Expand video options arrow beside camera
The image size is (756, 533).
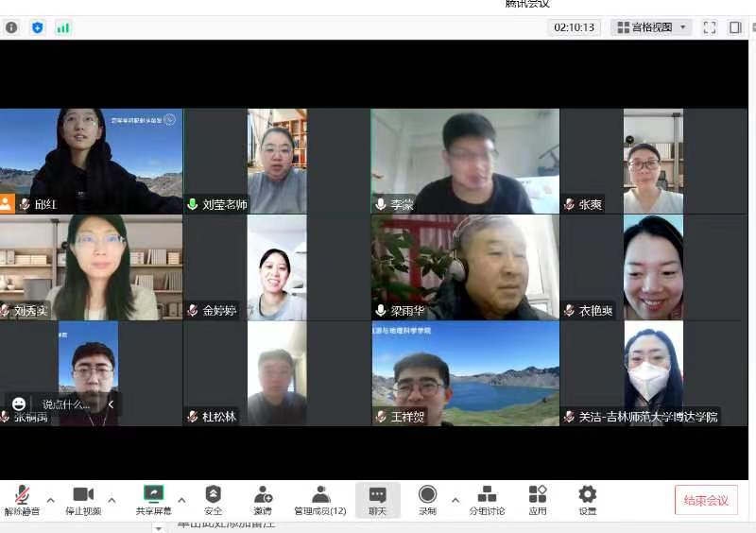pos(112,500)
